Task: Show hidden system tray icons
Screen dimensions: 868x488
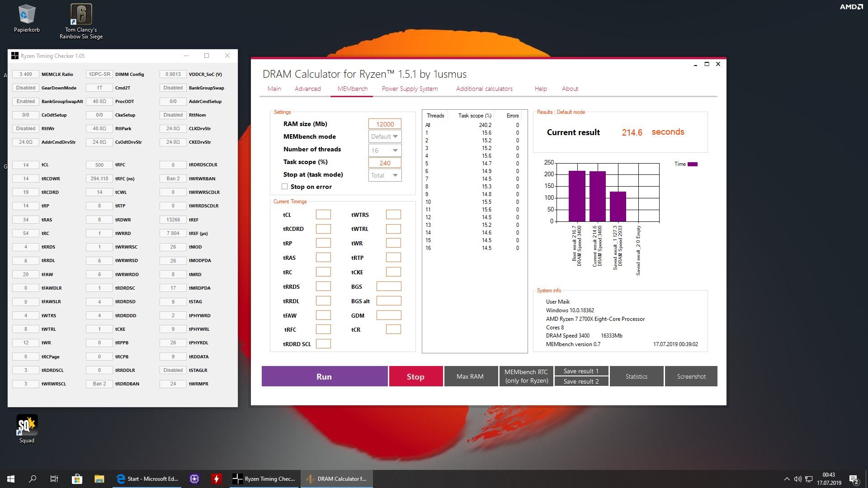Action: [787, 479]
